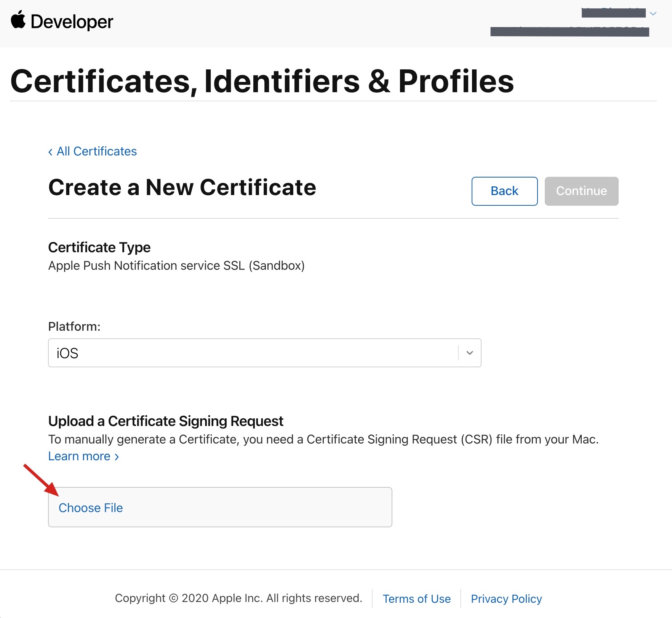Expand the account menu chevron at top right
The image size is (672, 618).
653,14
